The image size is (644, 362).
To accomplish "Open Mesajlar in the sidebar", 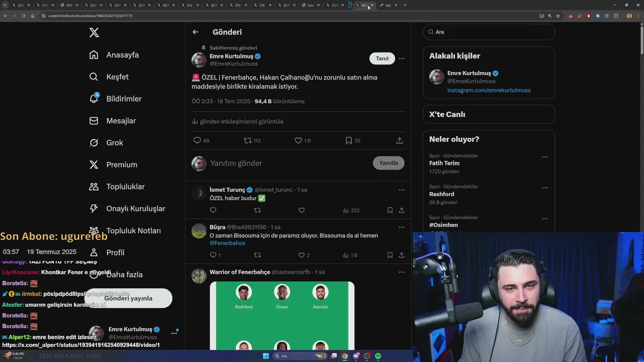I will coord(112,121).
